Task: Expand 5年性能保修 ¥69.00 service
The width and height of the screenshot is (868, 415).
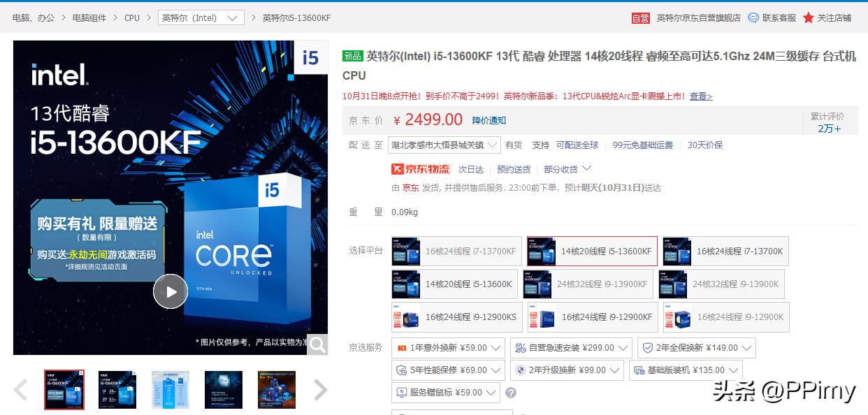Action: tap(448, 370)
